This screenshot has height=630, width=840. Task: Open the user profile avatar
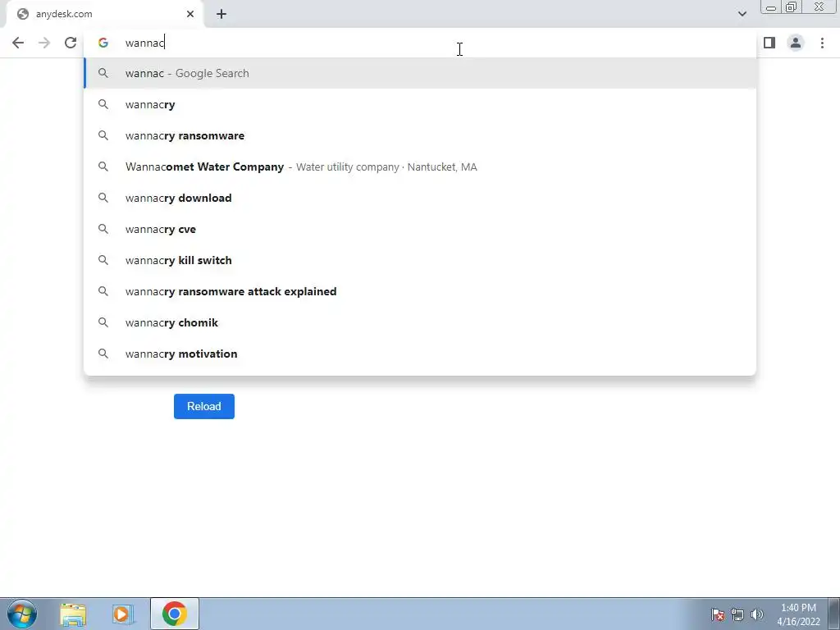coord(796,43)
